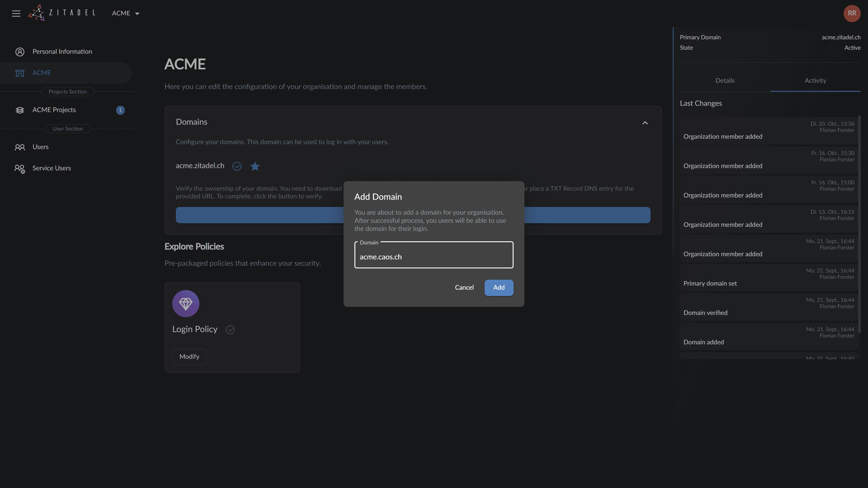This screenshot has width=868, height=488.
Task: Click the verified checkmark beside acme.zitadel.ch
Action: point(237,166)
